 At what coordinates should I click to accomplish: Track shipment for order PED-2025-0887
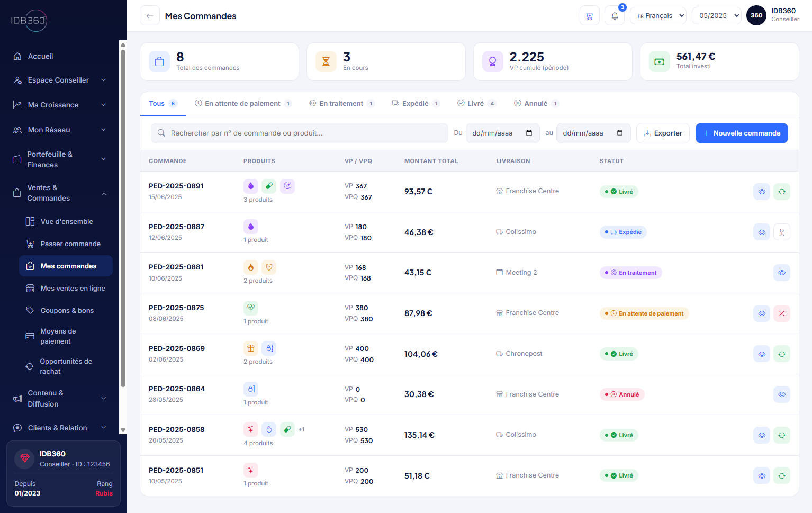click(782, 232)
